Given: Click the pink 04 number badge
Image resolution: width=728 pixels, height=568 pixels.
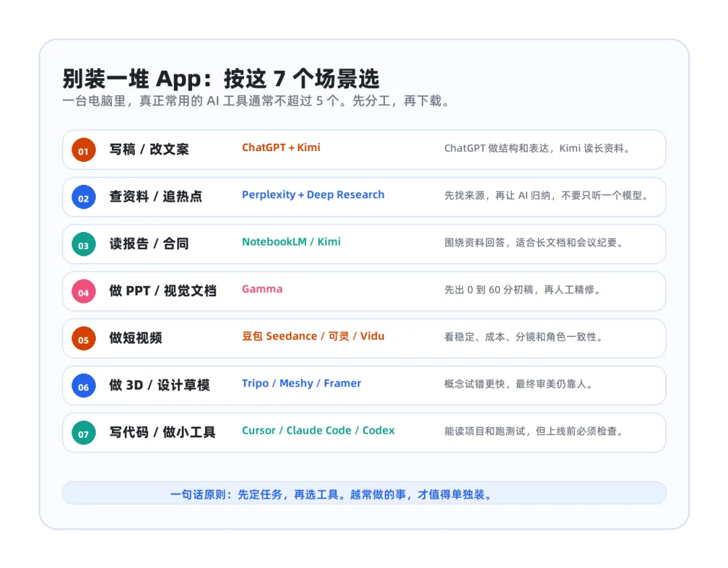Looking at the screenshot, I should point(84,291).
